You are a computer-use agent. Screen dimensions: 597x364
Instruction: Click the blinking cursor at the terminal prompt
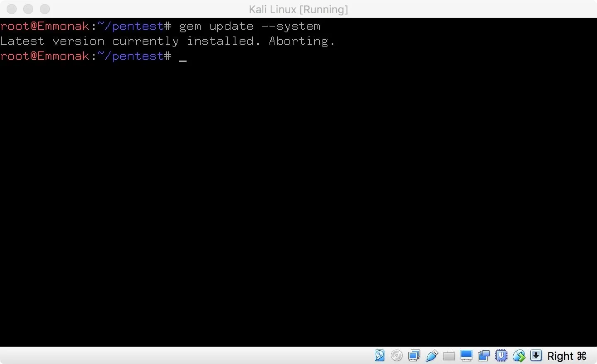click(x=183, y=57)
